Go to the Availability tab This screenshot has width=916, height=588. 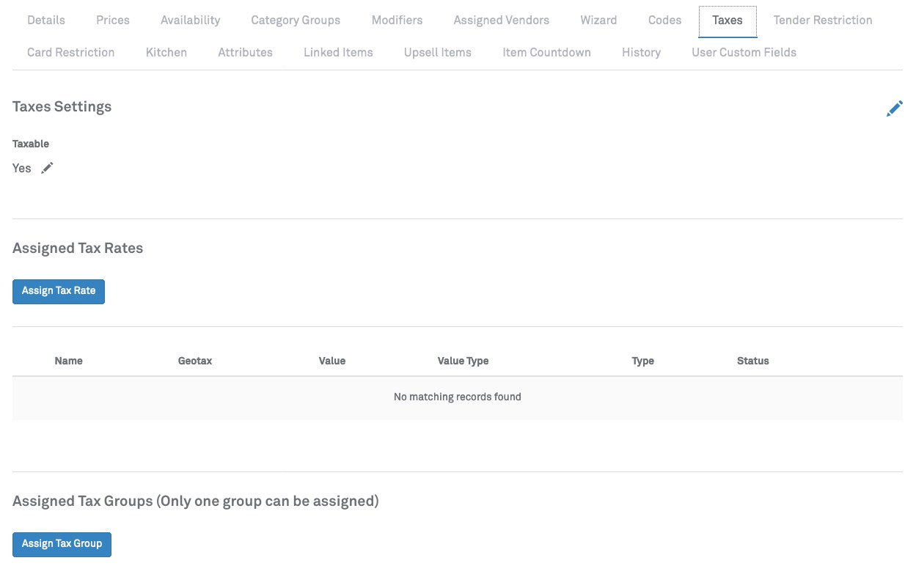tap(190, 21)
